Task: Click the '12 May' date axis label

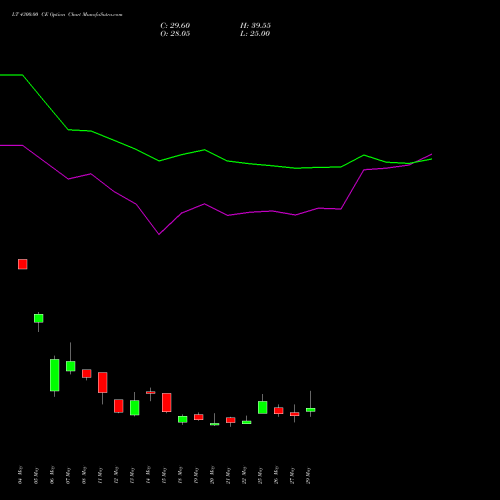Action: point(116,475)
